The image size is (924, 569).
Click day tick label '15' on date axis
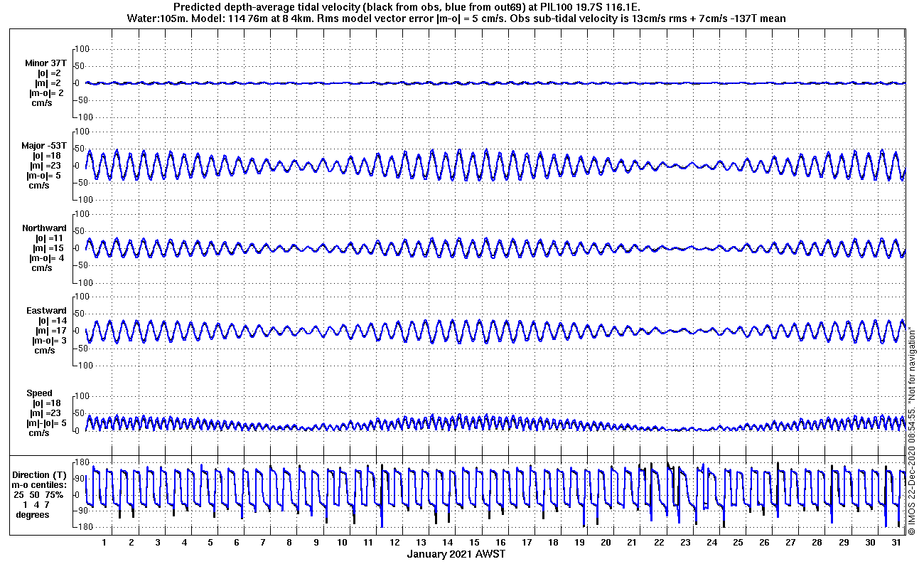coord(473,543)
